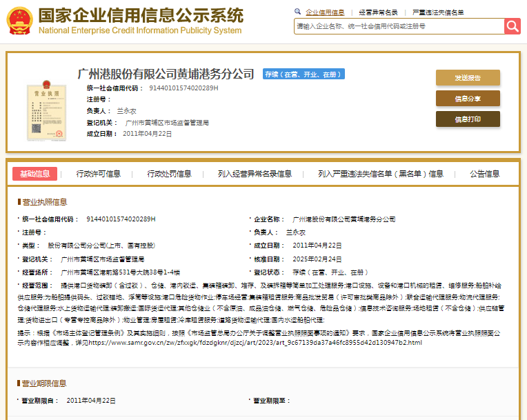
Task: Focus the enterprise name search field
Action: tap(399, 26)
